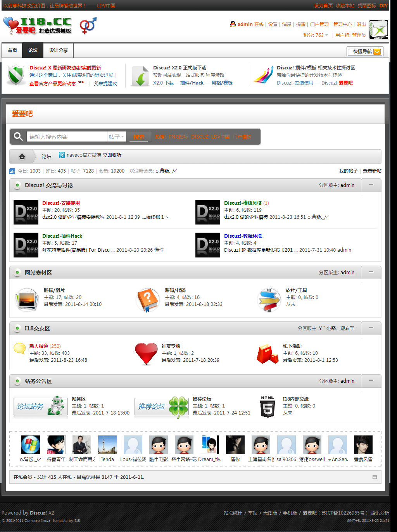The width and height of the screenshot is (397, 532).
Task: Click the gender symbols icon beside logo
Action: 88,26
